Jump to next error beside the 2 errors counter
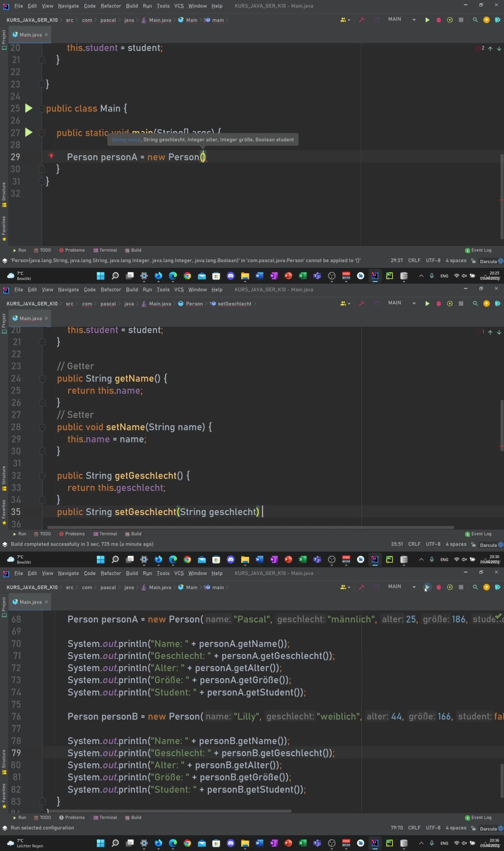The image size is (504, 851). 499,48
